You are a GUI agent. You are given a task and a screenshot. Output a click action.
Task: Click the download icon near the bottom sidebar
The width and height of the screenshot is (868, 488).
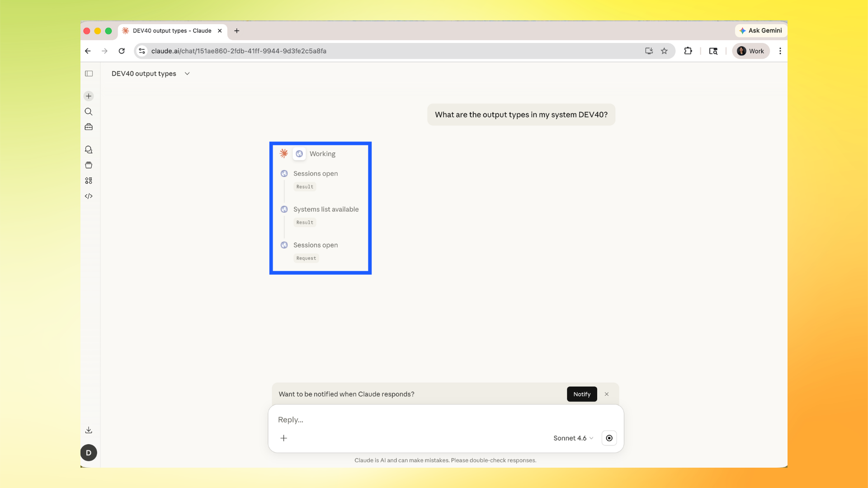pyautogui.click(x=89, y=430)
